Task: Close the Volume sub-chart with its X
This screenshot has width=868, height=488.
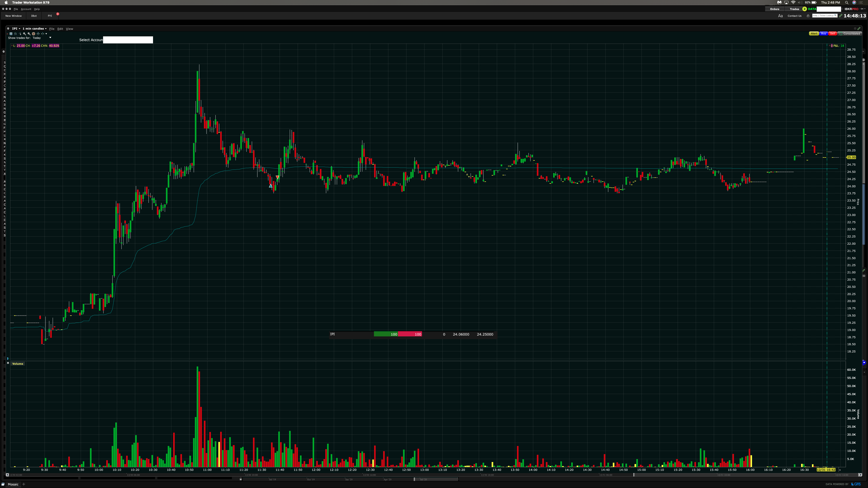Action: 8,363
